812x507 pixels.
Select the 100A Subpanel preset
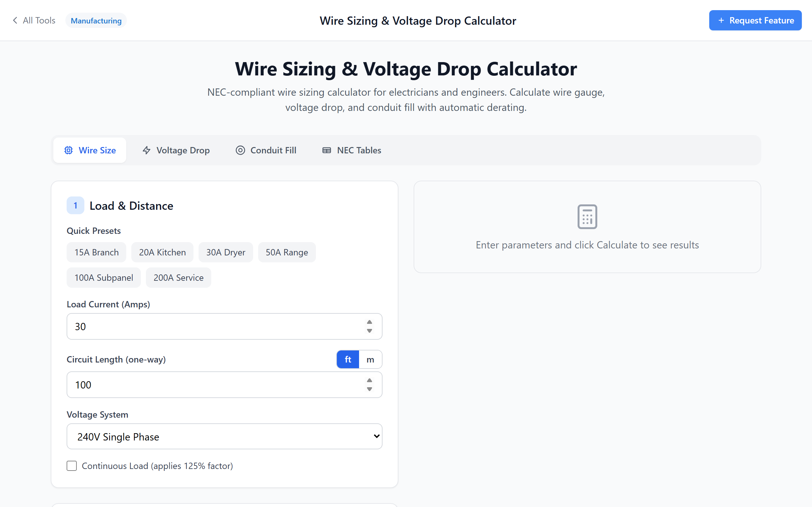pos(103,277)
